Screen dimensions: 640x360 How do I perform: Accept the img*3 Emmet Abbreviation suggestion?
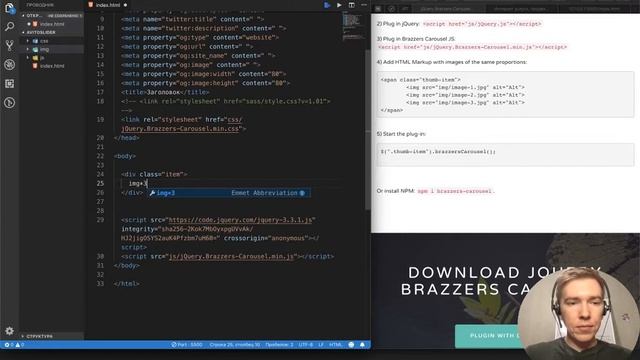click(229, 193)
